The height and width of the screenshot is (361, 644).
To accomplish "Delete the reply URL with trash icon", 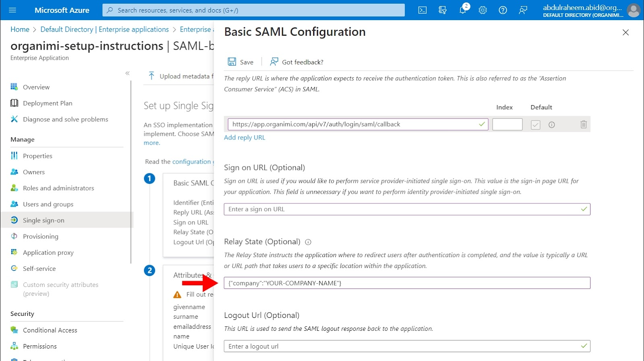I will (x=583, y=124).
